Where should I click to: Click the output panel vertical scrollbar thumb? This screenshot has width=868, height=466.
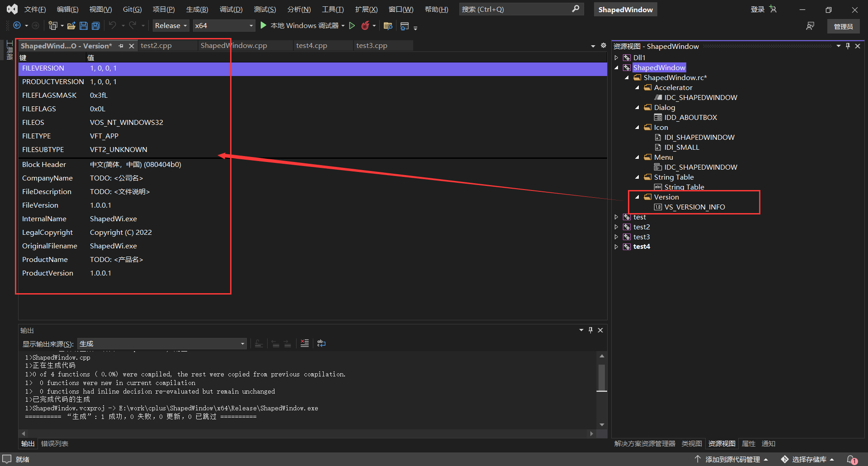602,377
